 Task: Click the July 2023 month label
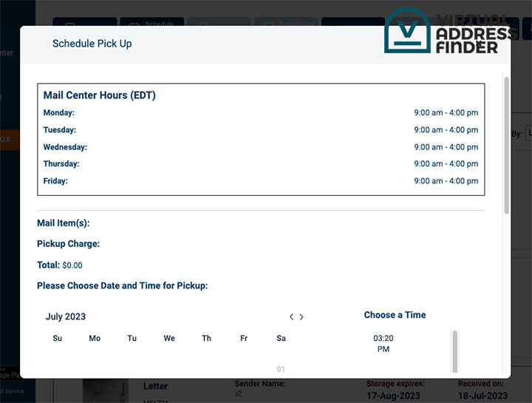pyautogui.click(x=66, y=316)
